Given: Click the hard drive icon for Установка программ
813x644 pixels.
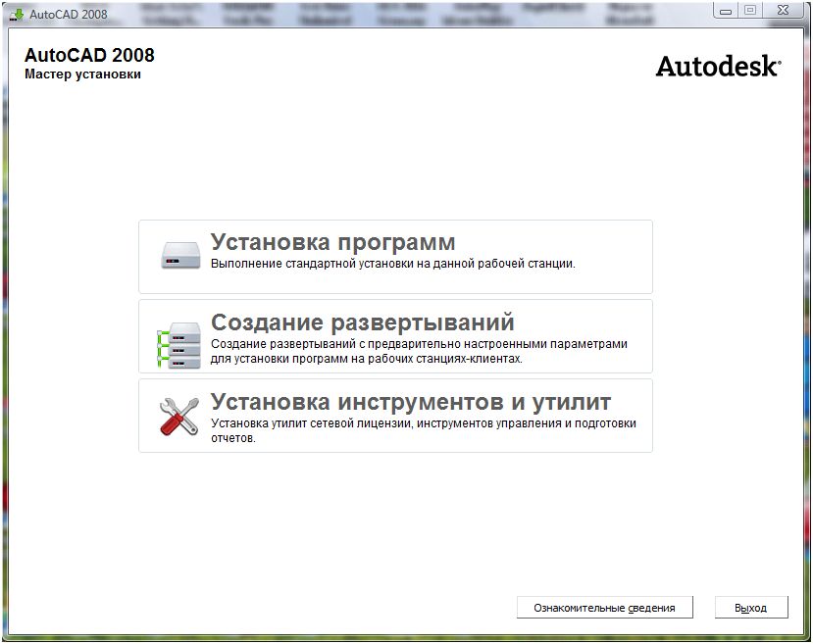Looking at the screenshot, I should click(x=179, y=255).
